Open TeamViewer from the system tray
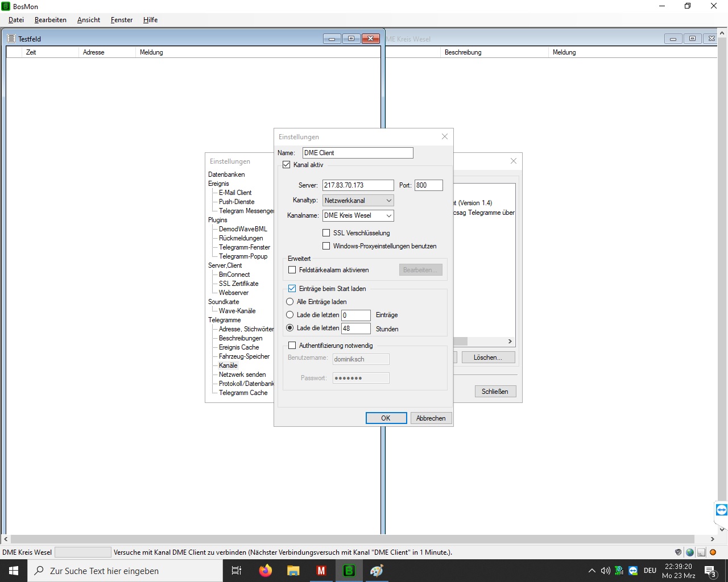The width and height of the screenshot is (728, 582). pos(633,571)
